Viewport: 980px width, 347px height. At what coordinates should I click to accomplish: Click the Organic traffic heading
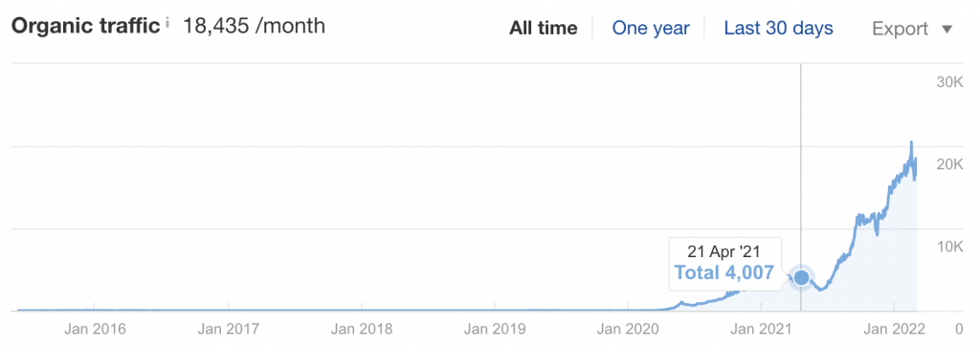(x=85, y=27)
